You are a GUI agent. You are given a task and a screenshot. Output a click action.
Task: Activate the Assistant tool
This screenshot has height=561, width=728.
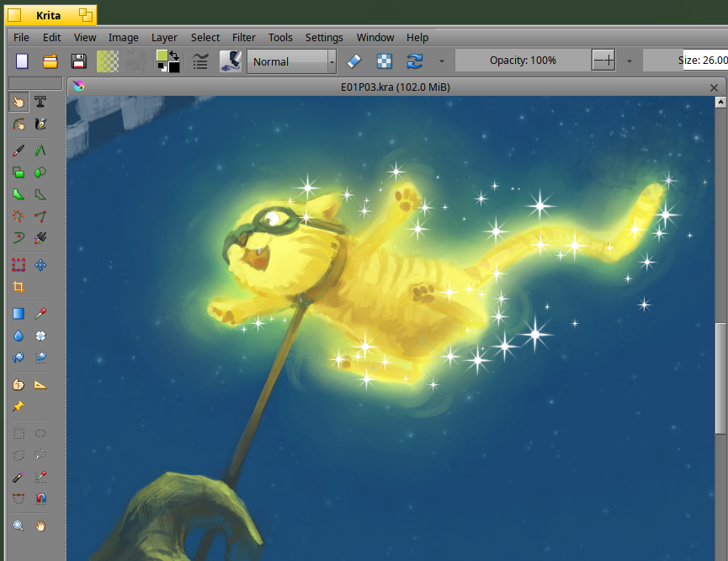pos(19,384)
